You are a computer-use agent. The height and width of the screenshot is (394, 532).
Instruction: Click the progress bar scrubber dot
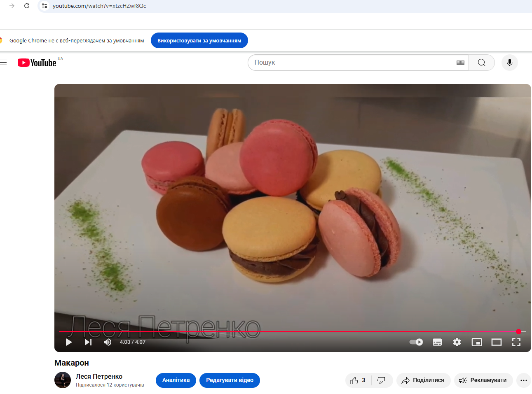click(519, 331)
